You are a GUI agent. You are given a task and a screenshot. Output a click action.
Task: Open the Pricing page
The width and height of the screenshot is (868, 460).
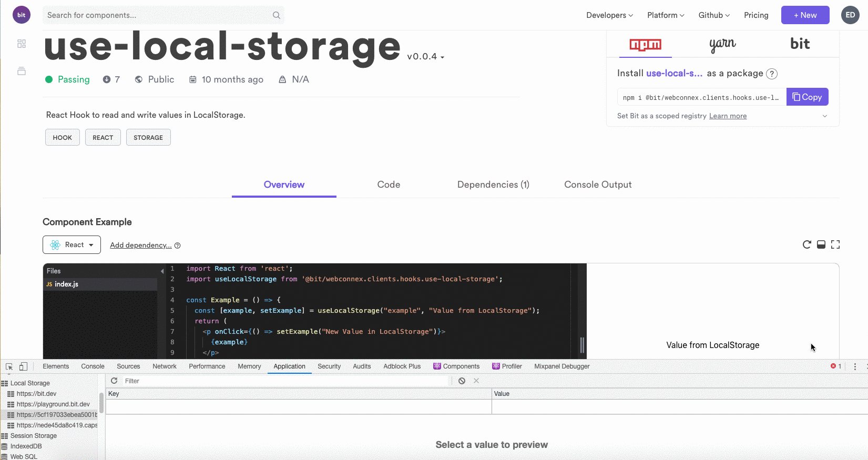756,15
